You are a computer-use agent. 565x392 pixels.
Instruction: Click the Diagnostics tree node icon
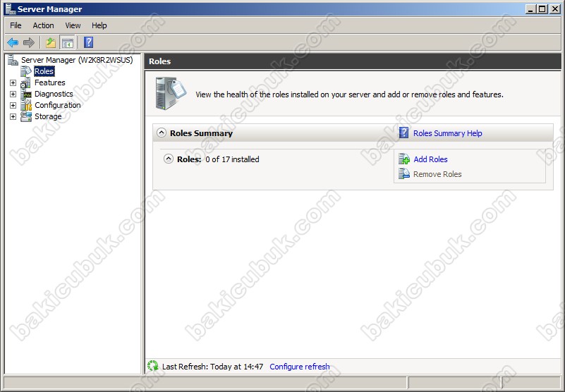pos(26,94)
